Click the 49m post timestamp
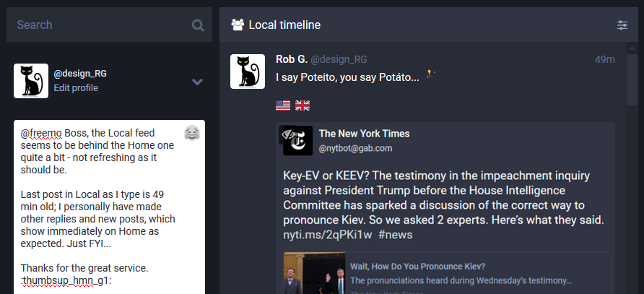 click(604, 59)
